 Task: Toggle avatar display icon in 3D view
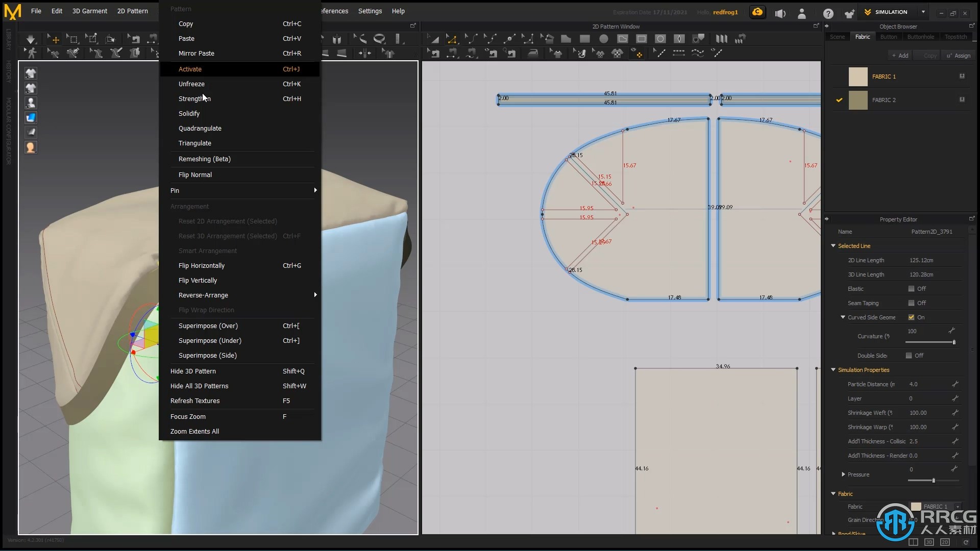[x=31, y=103]
